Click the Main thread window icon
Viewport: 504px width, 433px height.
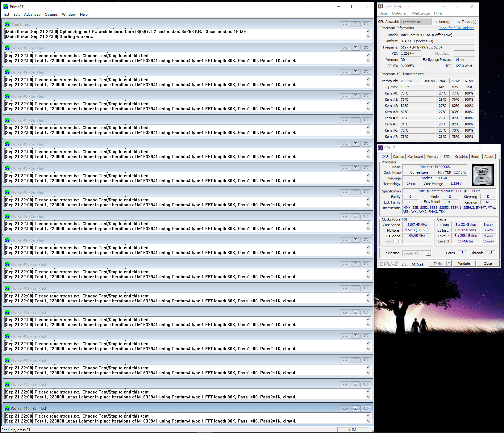(7, 24)
